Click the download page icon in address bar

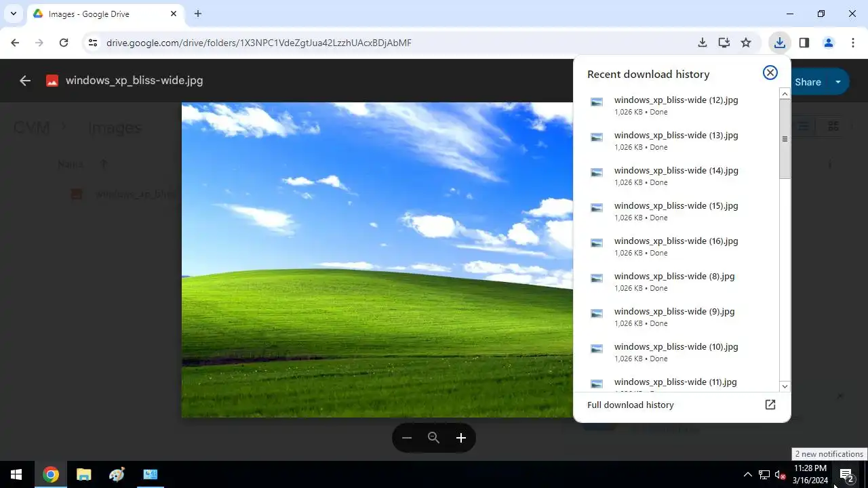[703, 43]
